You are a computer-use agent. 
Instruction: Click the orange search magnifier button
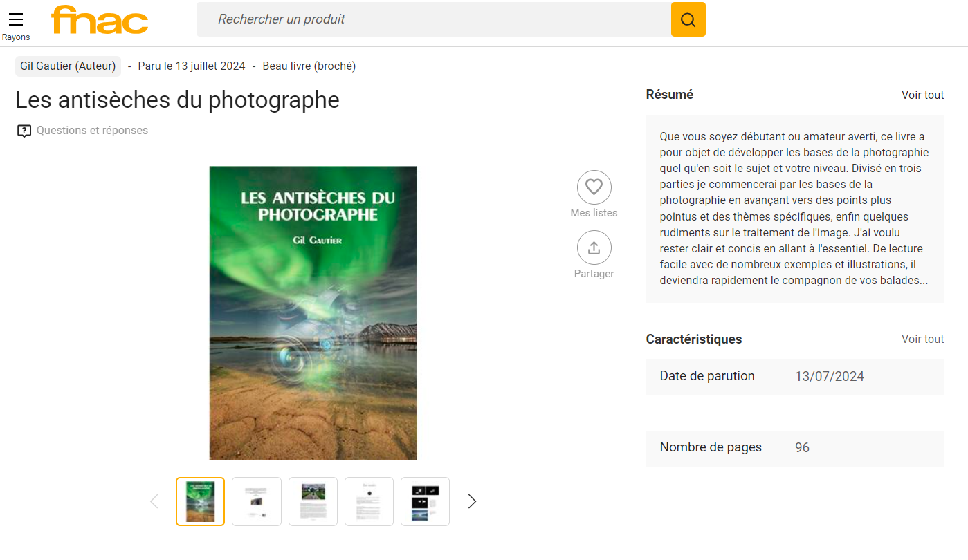pos(688,19)
